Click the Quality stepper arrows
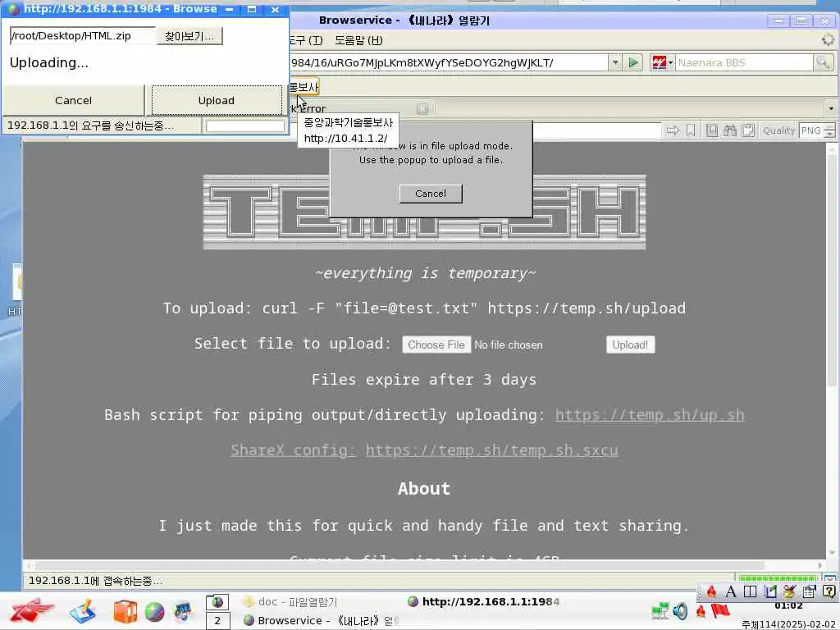The image size is (840, 630). point(829,130)
